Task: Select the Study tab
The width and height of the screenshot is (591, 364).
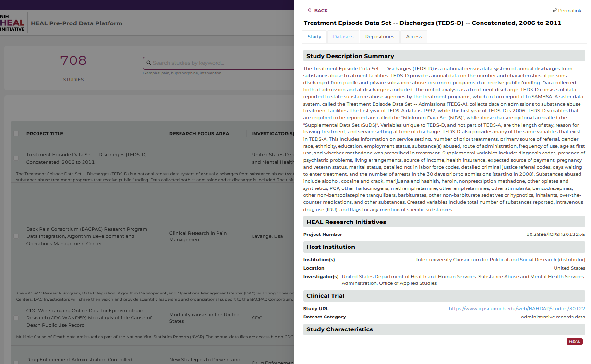Action: (314, 37)
